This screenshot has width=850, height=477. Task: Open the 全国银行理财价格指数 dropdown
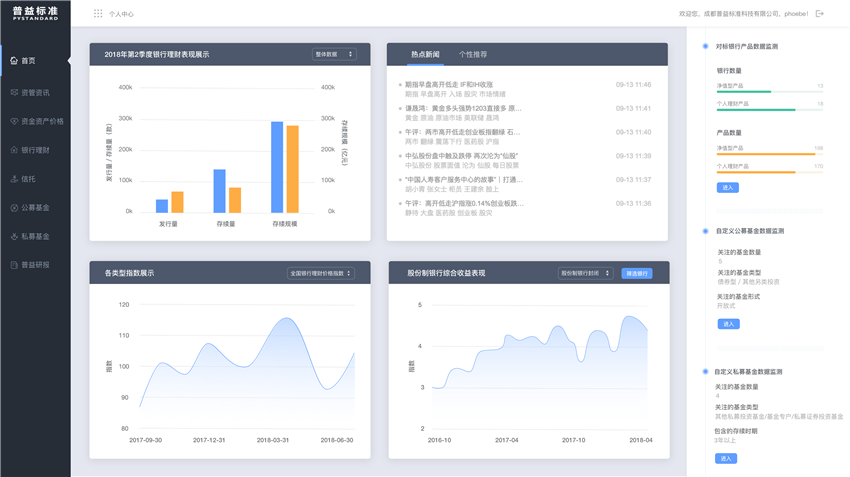point(320,273)
